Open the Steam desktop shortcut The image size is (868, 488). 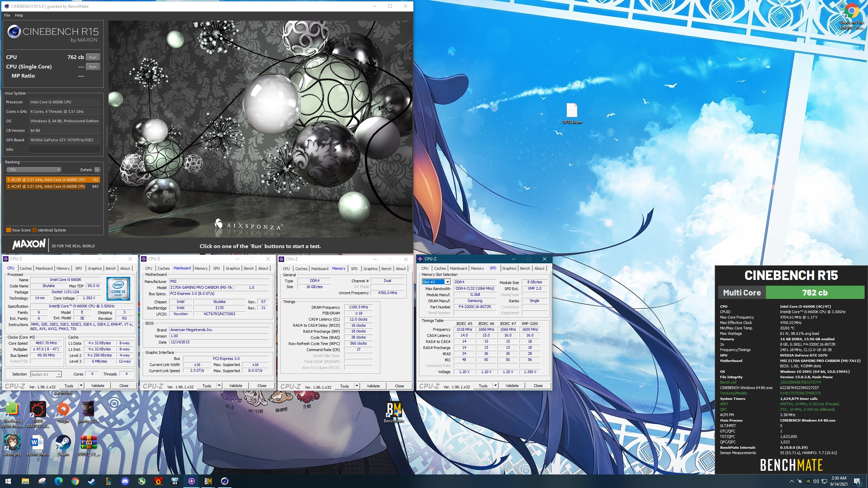(x=63, y=445)
